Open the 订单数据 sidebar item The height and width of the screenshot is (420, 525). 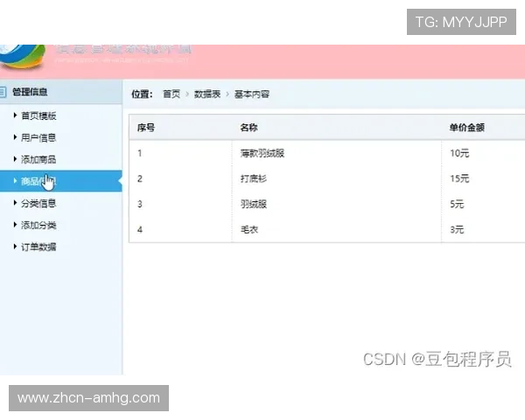[x=38, y=247]
